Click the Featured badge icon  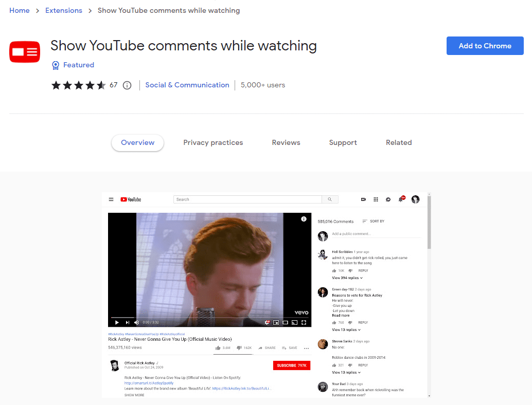[x=56, y=65]
